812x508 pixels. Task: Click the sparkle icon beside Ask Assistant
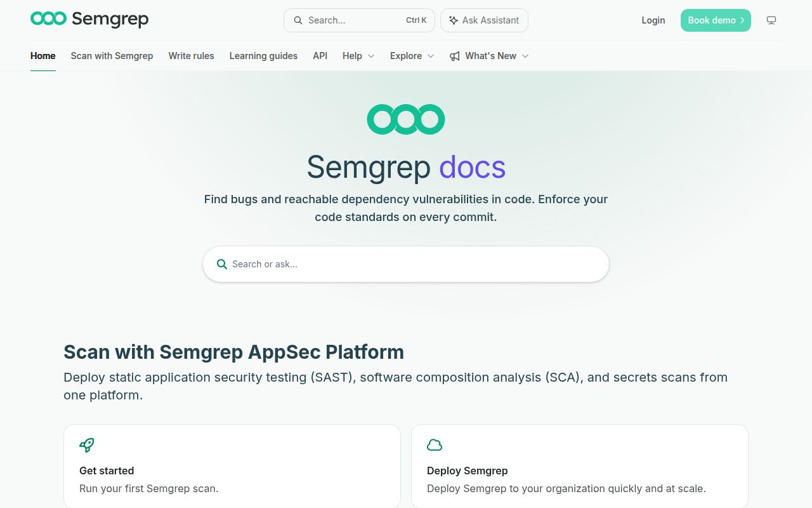[x=454, y=20]
